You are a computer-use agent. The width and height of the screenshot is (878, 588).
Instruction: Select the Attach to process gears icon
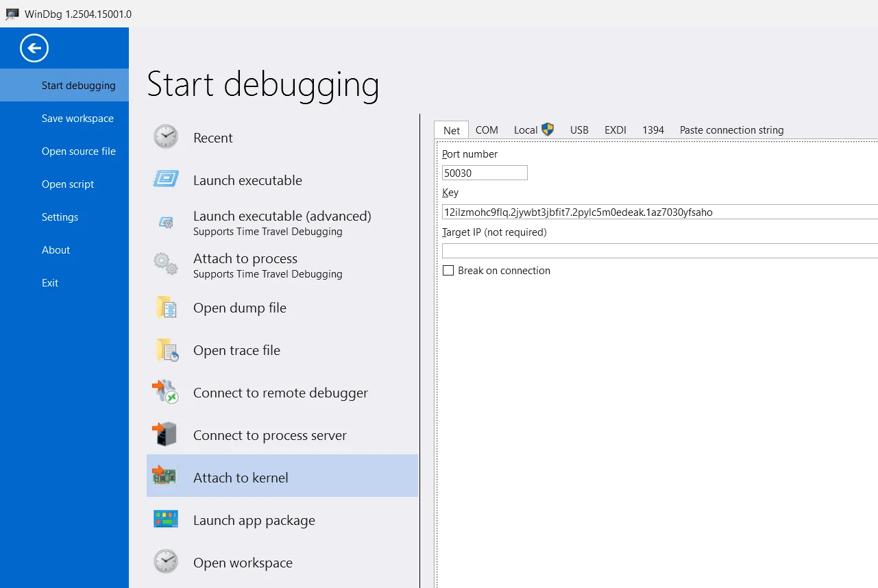(x=165, y=265)
